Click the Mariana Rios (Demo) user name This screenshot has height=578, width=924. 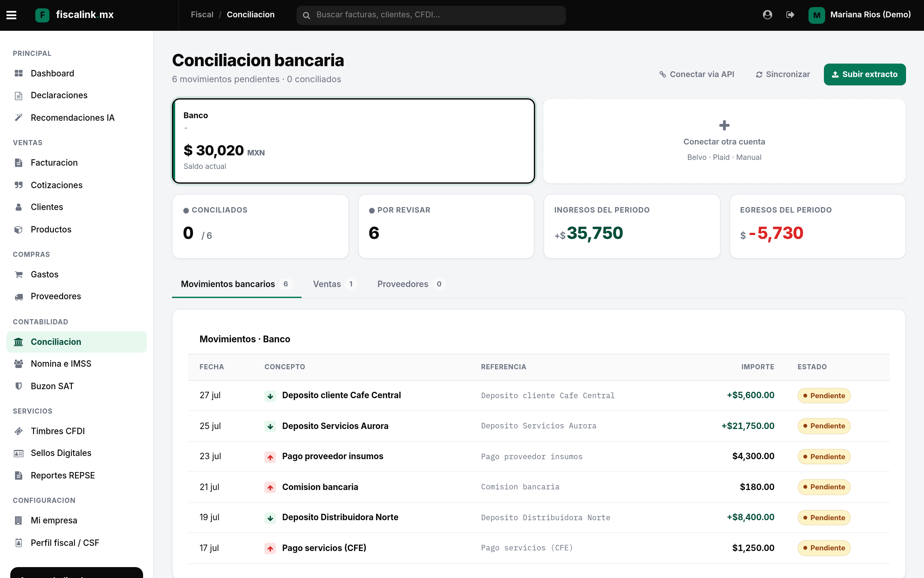click(x=870, y=14)
